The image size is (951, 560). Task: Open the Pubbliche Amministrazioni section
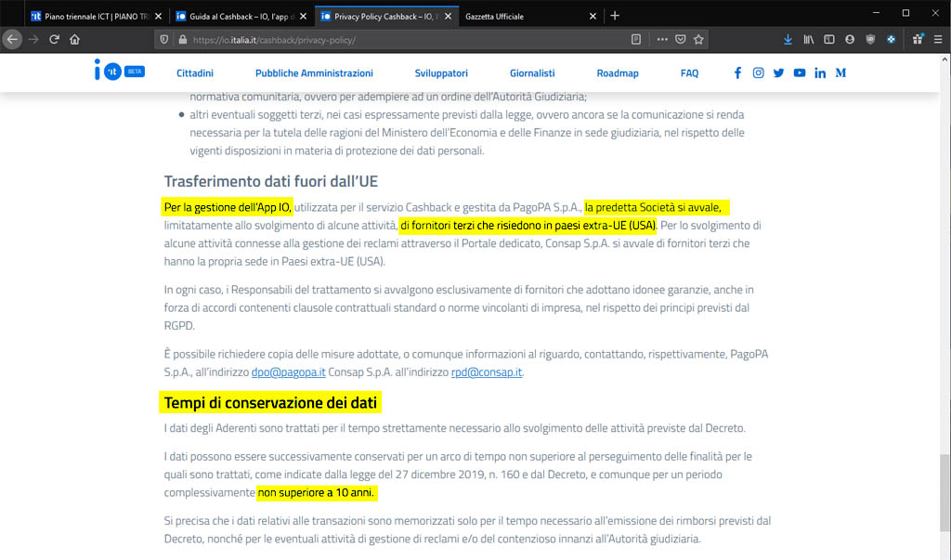point(314,72)
